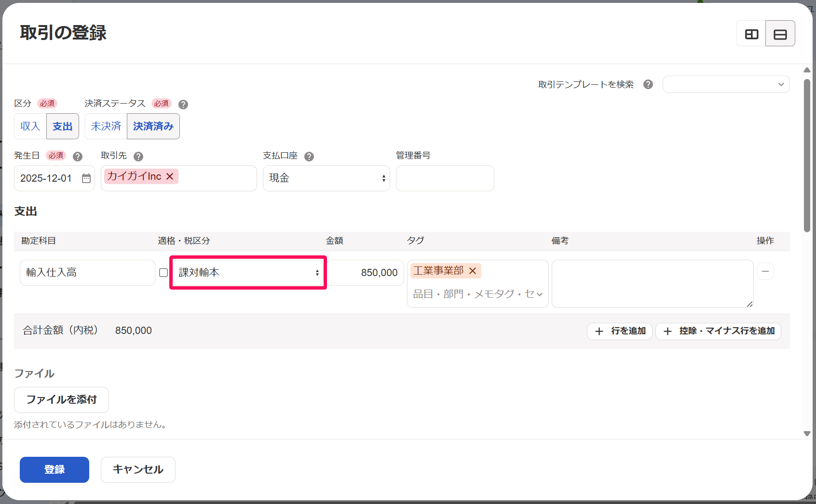Switch to the single-row layout icon
This screenshot has width=816, height=504.
(x=780, y=34)
